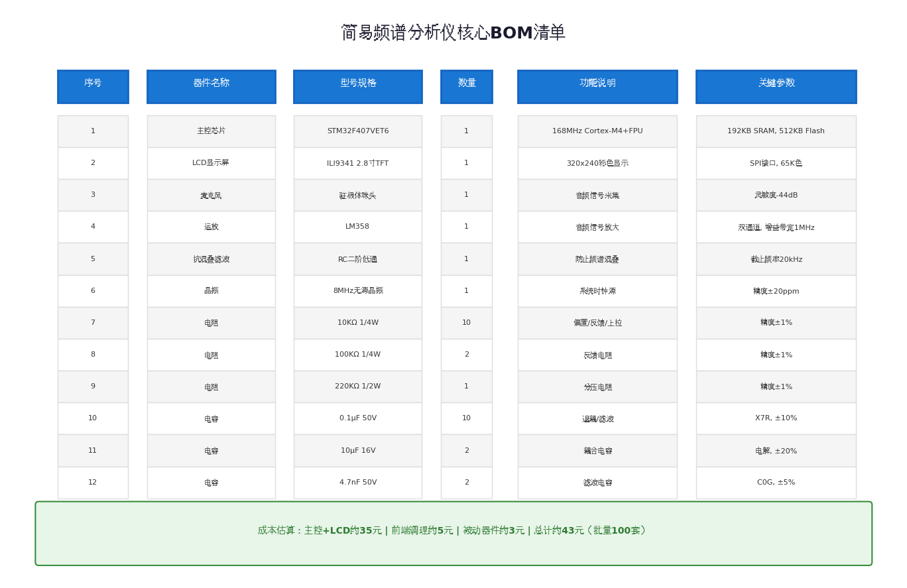Image resolution: width=907 pixels, height=588 pixels.
Task: Select the 电阻 name in row 8
Action: pos(212,355)
